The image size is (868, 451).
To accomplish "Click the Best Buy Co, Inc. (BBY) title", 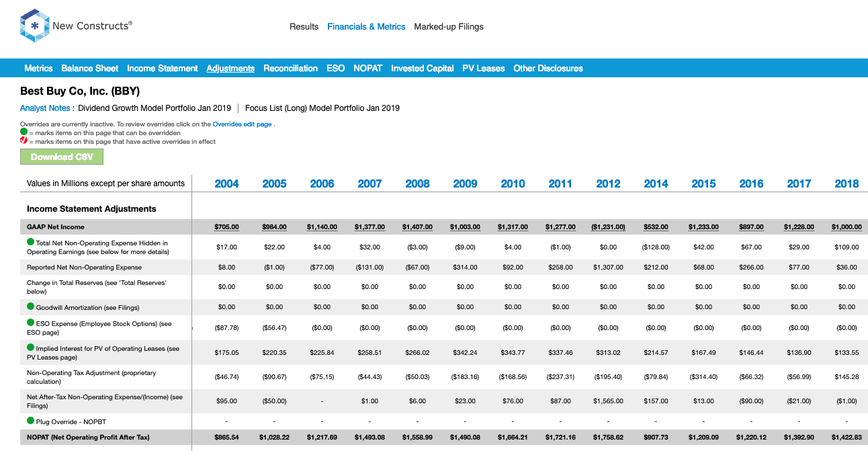I will (x=80, y=91).
